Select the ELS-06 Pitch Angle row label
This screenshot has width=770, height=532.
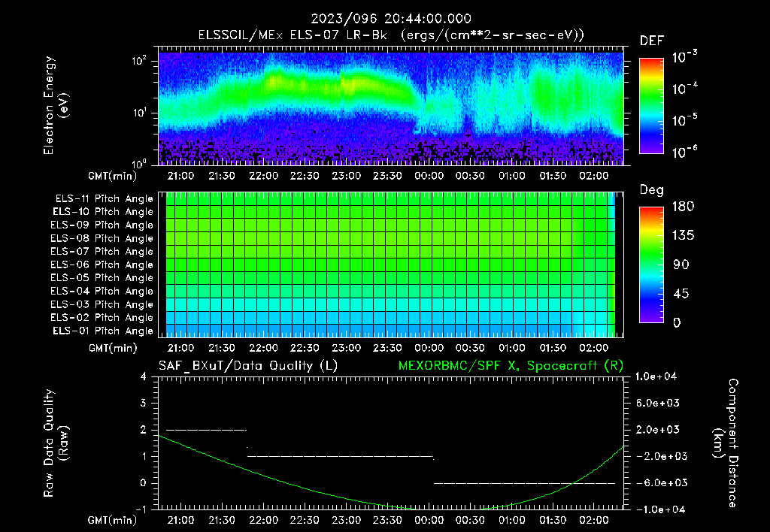(x=102, y=265)
